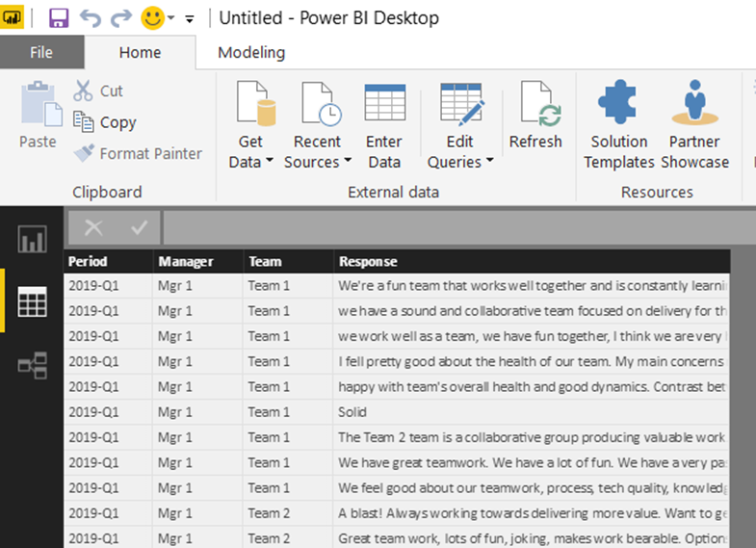Screen dimensions: 756x548
Task: Switch to Report view in sidebar
Action: pyautogui.click(x=33, y=239)
